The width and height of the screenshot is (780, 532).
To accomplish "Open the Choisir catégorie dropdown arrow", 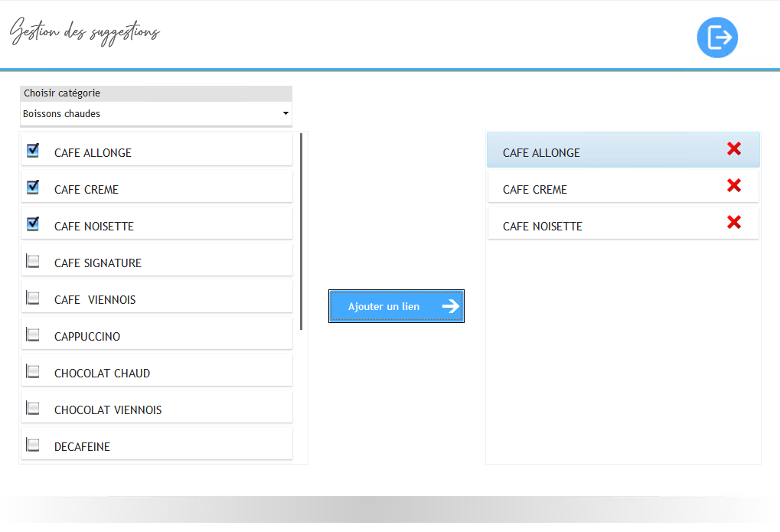I will pos(286,114).
